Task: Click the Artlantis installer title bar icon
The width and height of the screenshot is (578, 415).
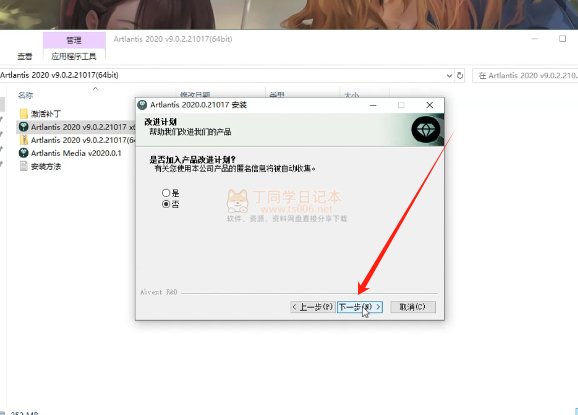Action: (x=142, y=105)
